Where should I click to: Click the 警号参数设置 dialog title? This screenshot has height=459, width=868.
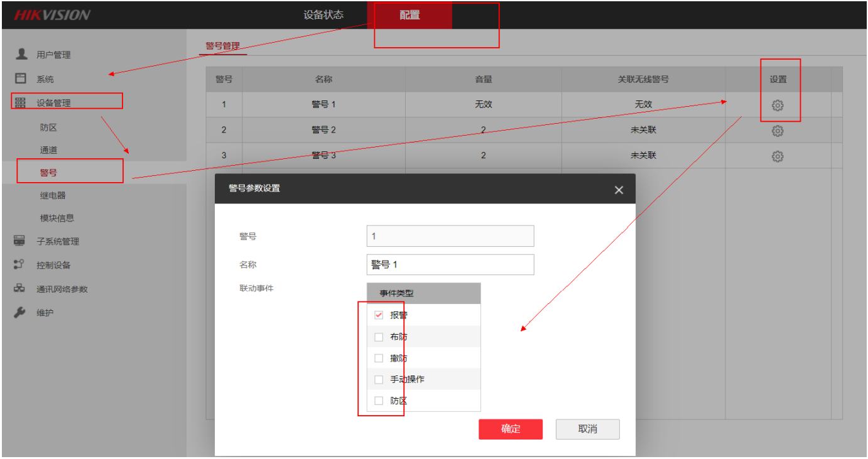pos(254,188)
